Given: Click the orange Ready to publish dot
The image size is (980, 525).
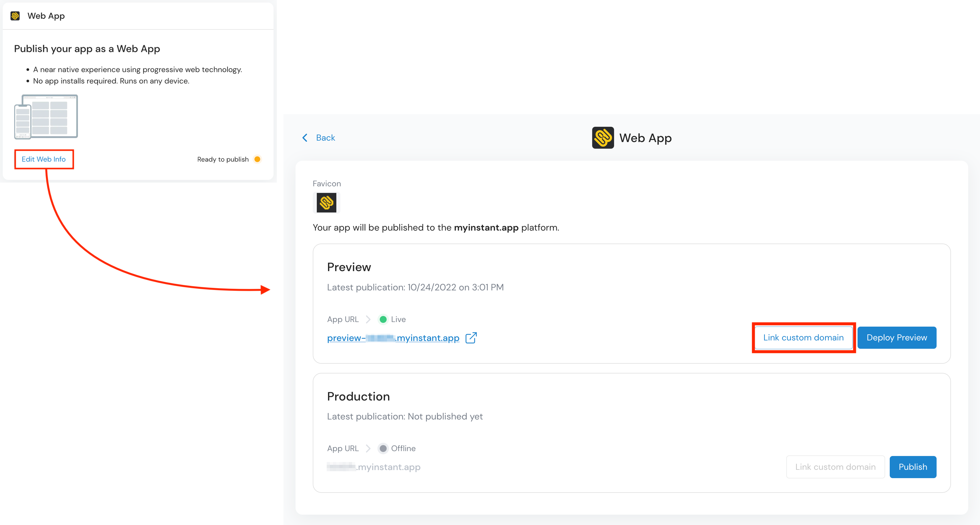Looking at the screenshot, I should point(258,159).
